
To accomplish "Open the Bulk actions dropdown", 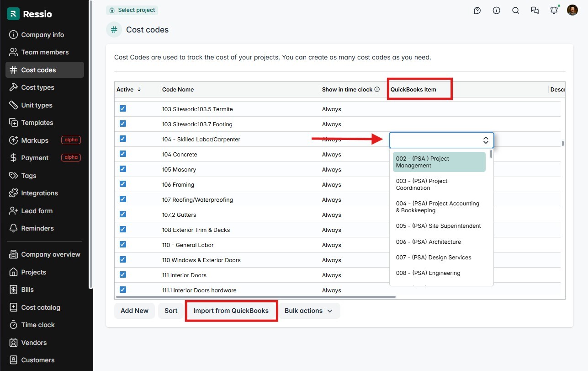I will [309, 311].
